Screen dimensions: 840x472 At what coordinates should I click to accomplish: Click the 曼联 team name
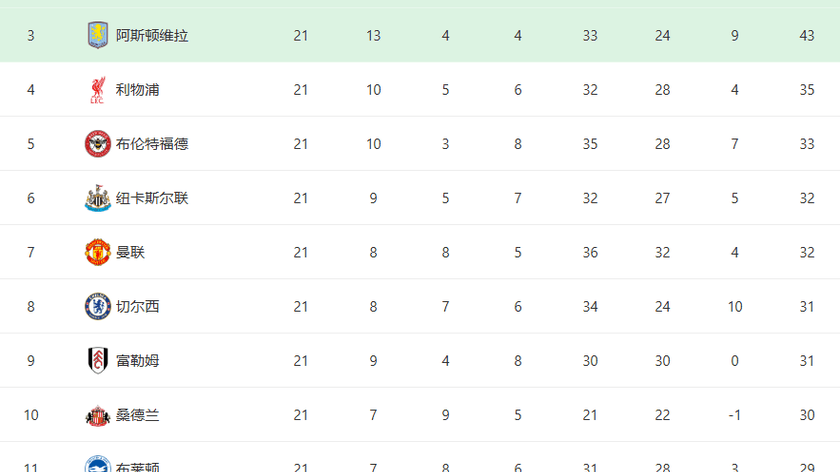pos(130,252)
